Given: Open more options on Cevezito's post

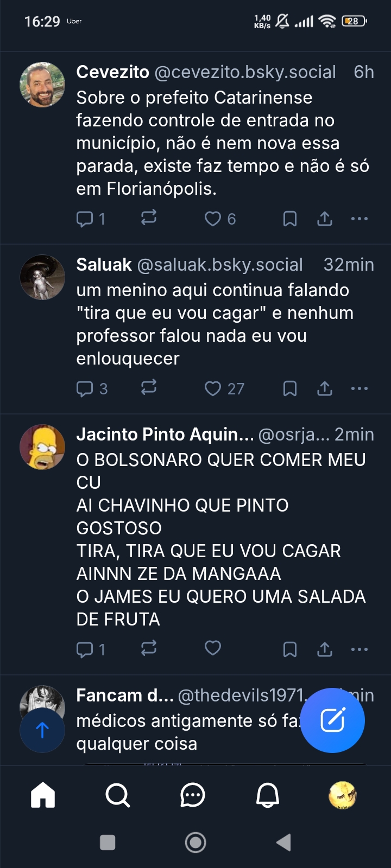Looking at the screenshot, I should (x=360, y=219).
